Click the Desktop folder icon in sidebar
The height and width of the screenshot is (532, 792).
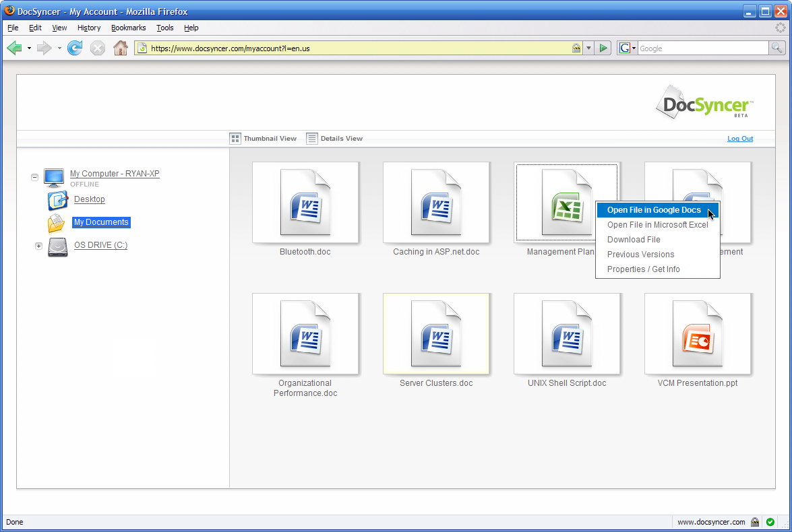point(57,200)
